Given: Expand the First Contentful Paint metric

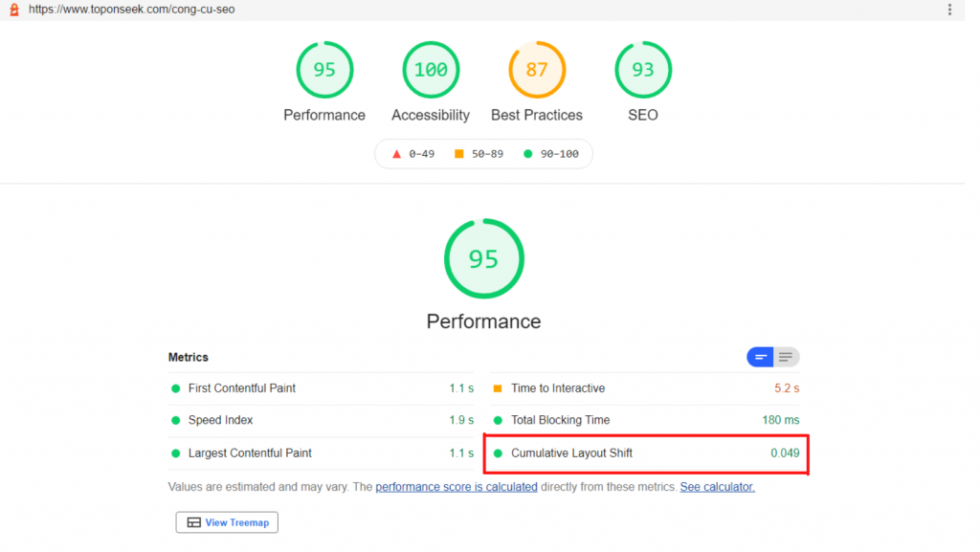Looking at the screenshot, I should click(x=242, y=388).
